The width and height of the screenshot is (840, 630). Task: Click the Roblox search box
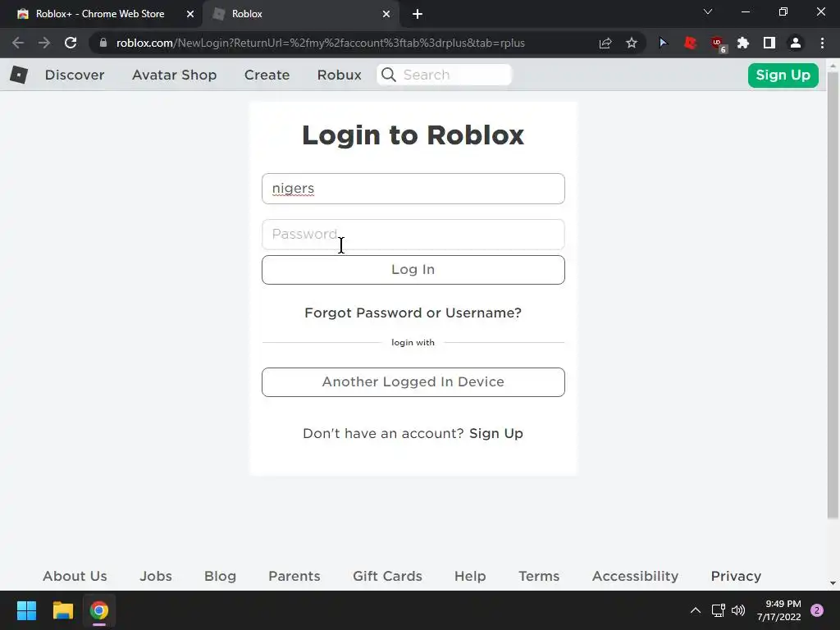[x=445, y=75]
